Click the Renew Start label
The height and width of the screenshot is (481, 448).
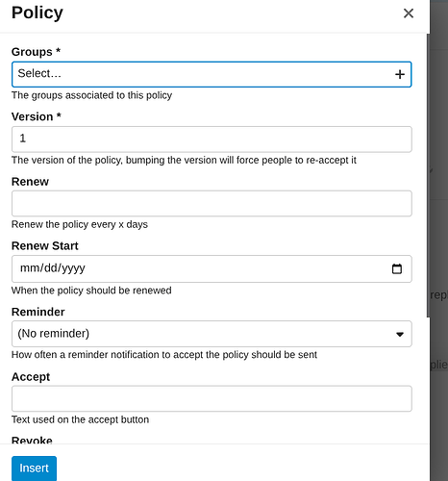click(x=45, y=245)
